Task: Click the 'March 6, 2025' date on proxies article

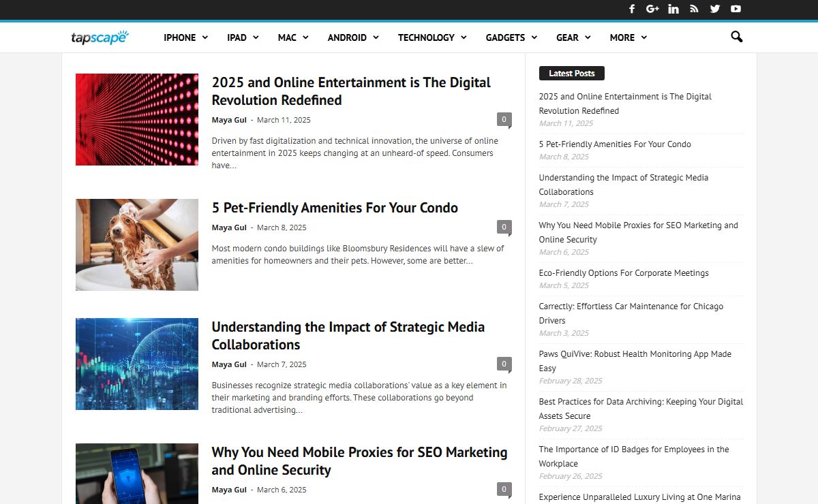Action: [x=282, y=490]
